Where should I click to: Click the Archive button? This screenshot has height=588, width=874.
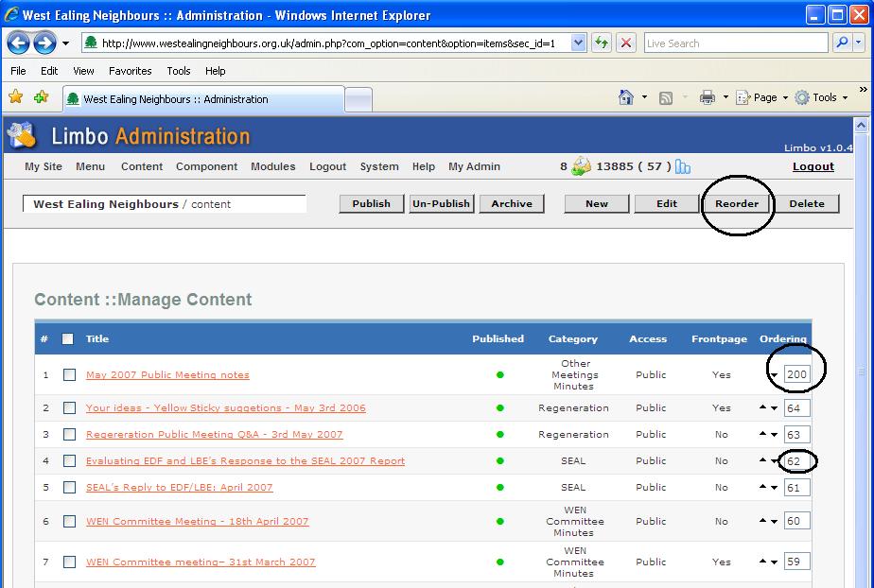tap(512, 204)
